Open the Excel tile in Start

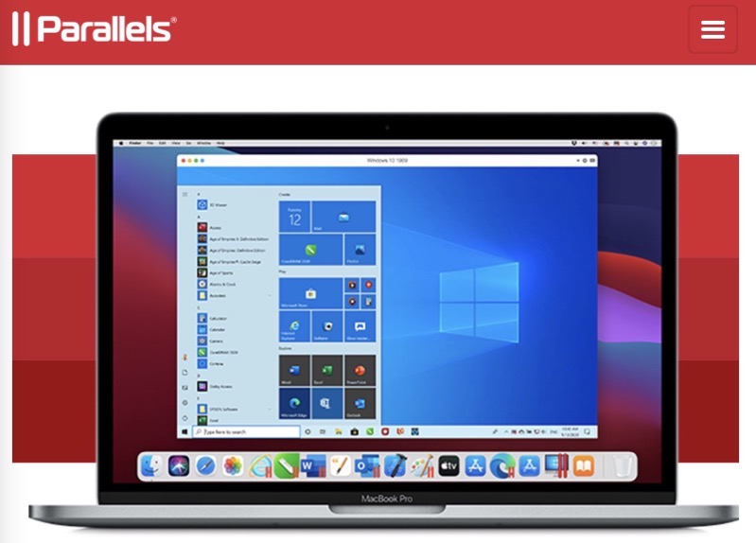pos(327,370)
